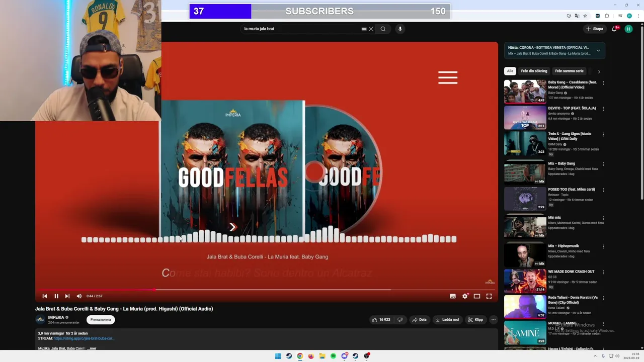
Task: Show more filter chips with right arrow
Action: point(599,71)
